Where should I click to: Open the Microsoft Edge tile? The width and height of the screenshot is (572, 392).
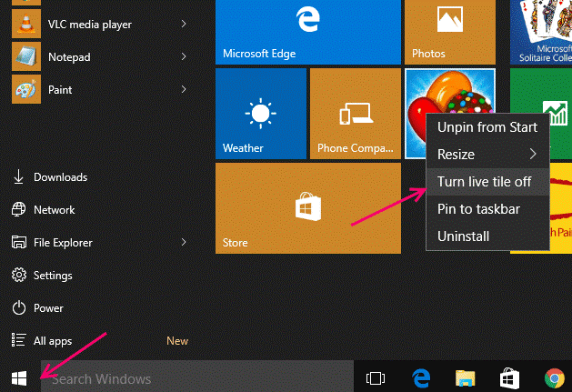click(308, 32)
